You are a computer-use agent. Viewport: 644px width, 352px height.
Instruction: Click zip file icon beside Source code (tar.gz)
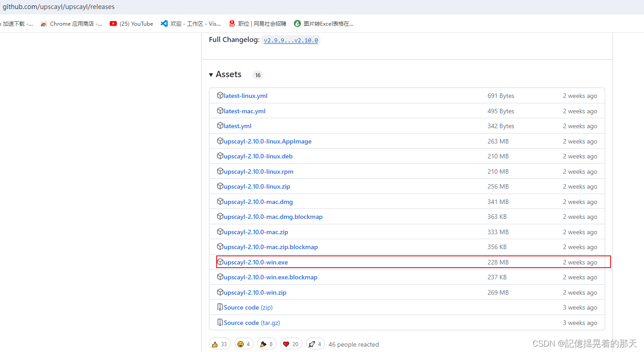coord(220,322)
